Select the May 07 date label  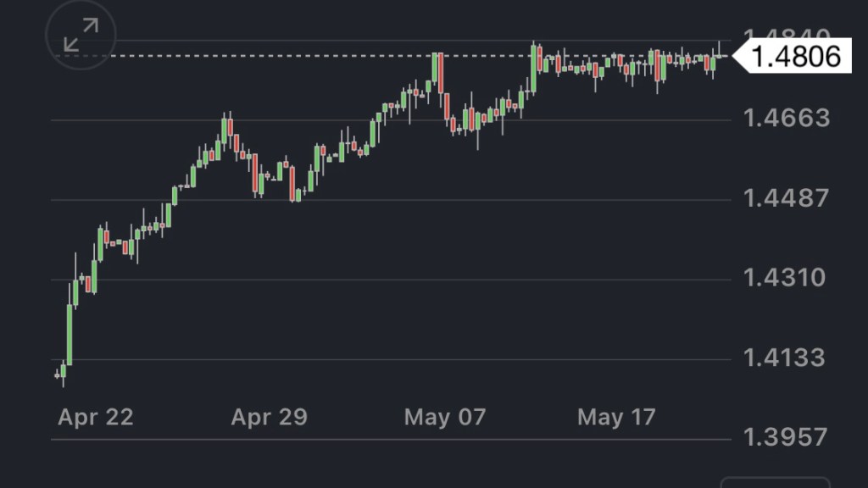pyautogui.click(x=445, y=417)
